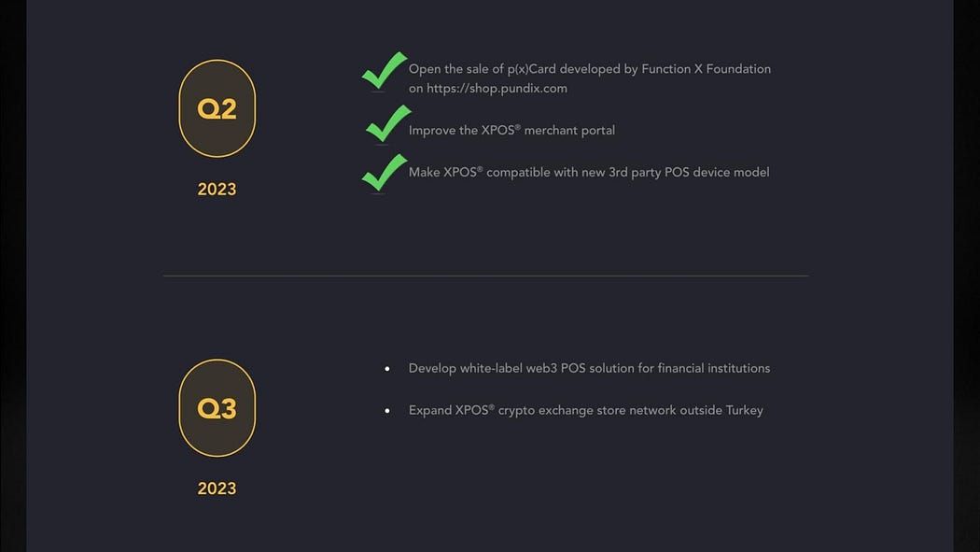The width and height of the screenshot is (980, 552).
Task: Select the Q2 rounded badge
Action: [x=217, y=108]
